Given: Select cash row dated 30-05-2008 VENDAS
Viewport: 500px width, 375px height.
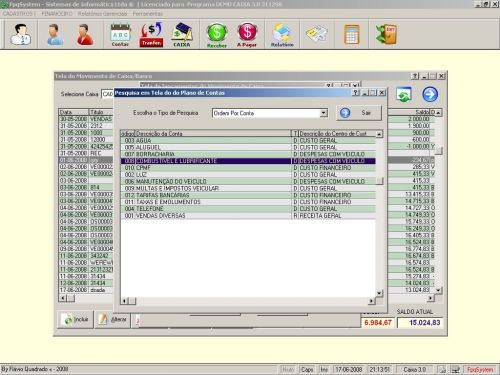Looking at the screenshot, I should click(x=86, y=119).
